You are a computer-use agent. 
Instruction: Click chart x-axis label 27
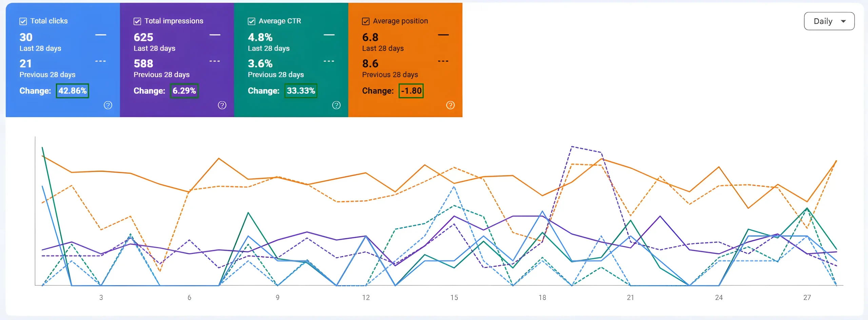[x=807, y=298]
